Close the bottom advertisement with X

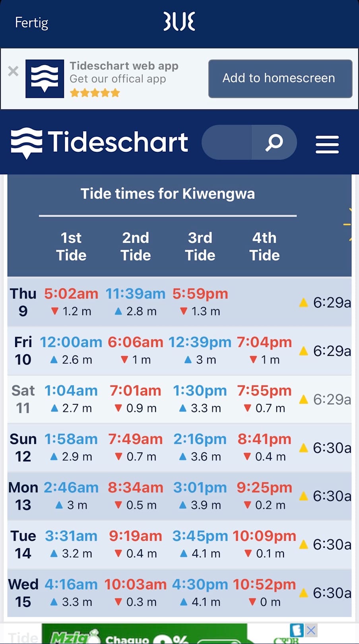click(311, 630)
